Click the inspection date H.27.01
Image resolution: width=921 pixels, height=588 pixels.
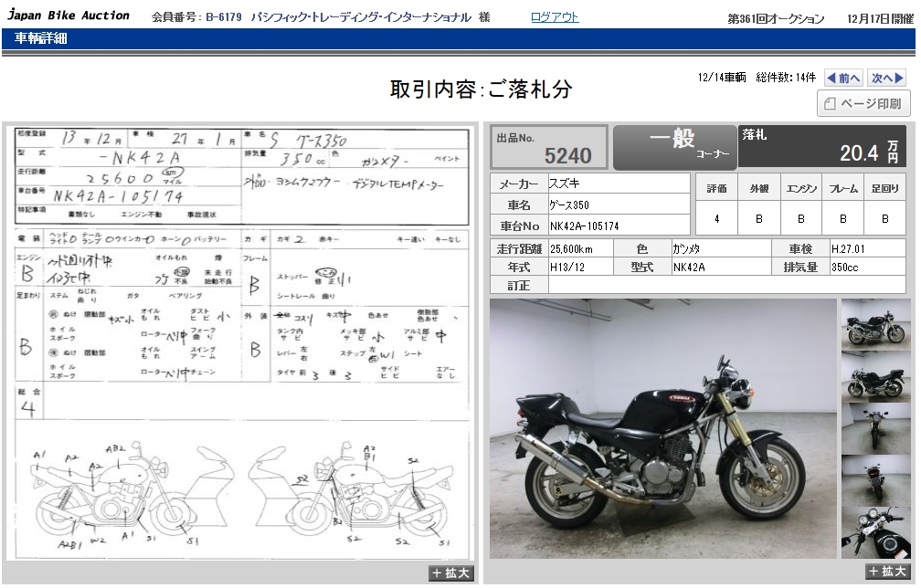coord(848,249)
